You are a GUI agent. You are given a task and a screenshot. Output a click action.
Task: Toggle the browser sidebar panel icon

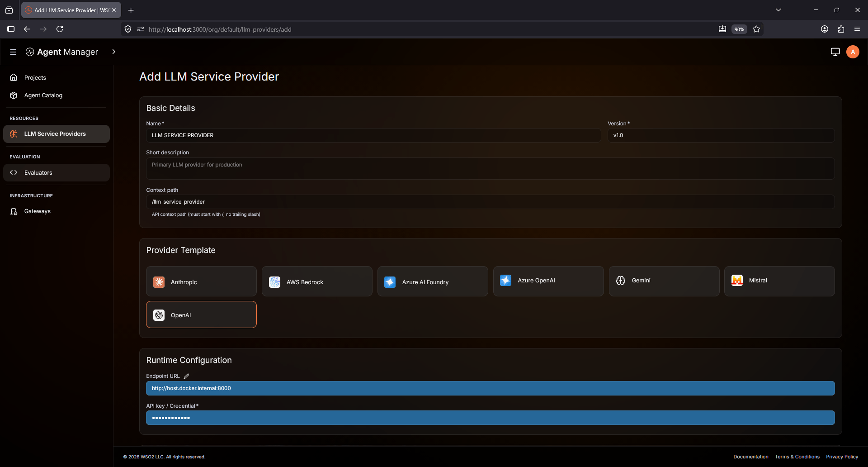(x=11, y=29)
